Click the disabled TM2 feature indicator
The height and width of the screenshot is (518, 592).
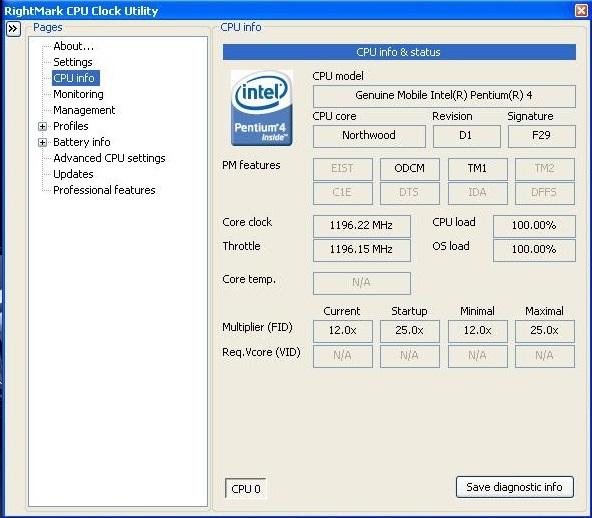(545, 168)
